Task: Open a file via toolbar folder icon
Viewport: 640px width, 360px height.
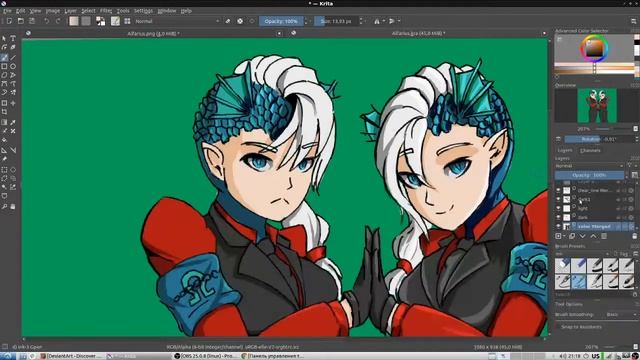Action: click(20, 21)
